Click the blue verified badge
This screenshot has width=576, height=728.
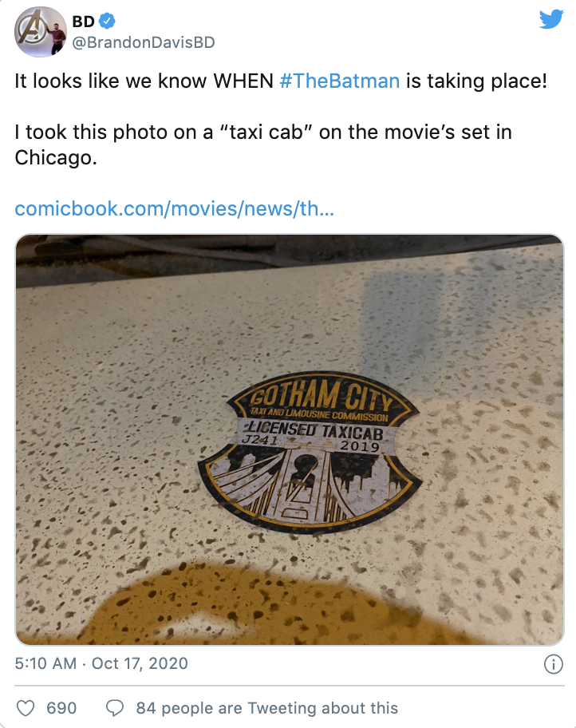pyautogui.click(x=108, y=21)
